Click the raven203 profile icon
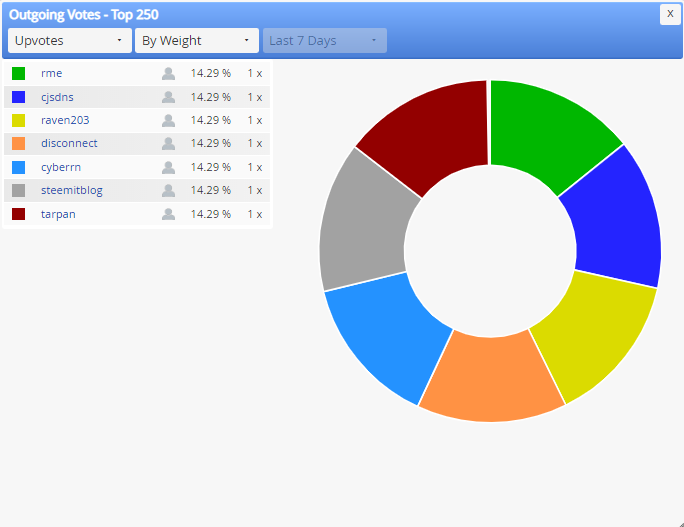684x527 pixels. coord(168,120)
